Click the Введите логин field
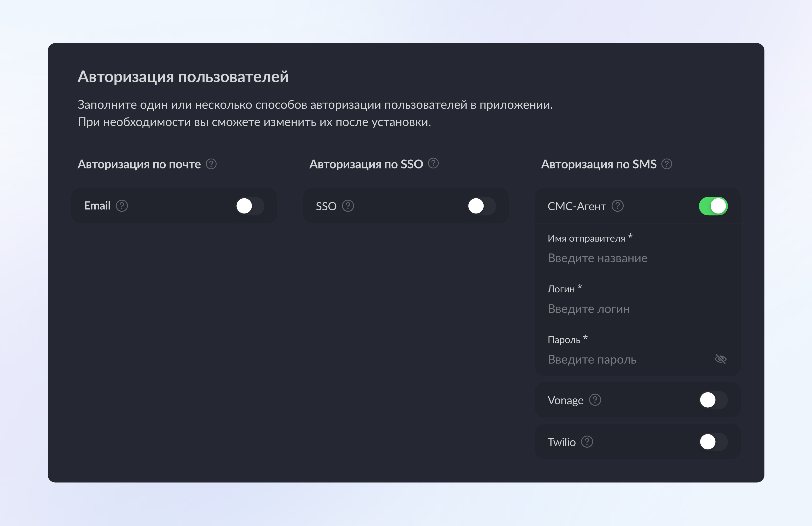 628,309
